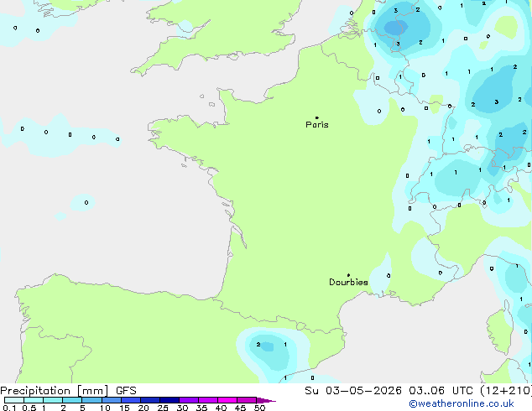Click the legend scale label '45'
This screenshot has width=532, height=411.
240,408
